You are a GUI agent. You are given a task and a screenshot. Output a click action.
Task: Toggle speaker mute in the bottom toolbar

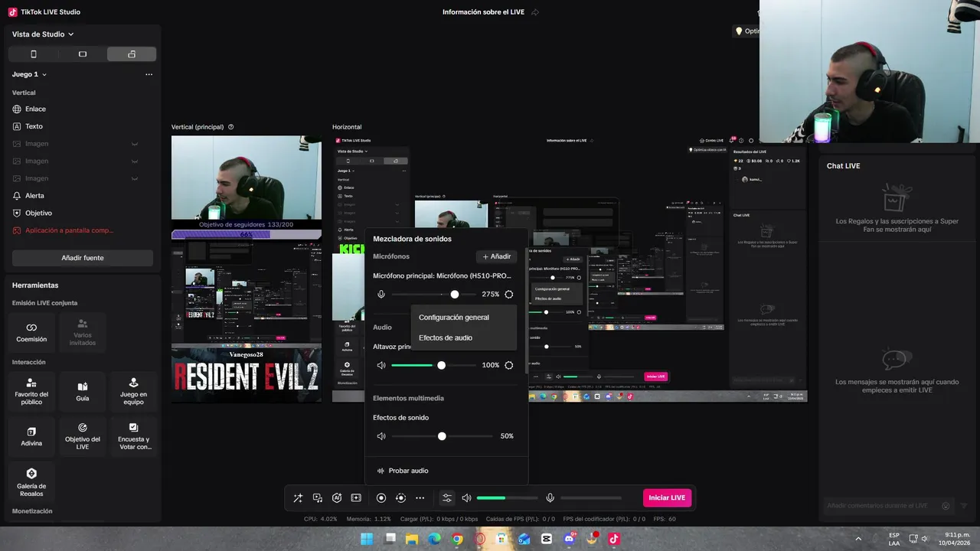click(466, 498)
